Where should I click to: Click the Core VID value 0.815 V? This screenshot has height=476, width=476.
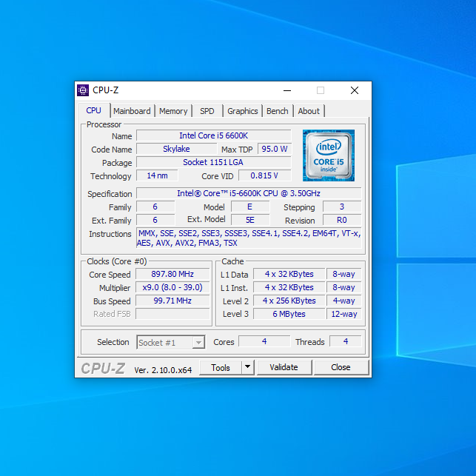[x=264, y=175]
